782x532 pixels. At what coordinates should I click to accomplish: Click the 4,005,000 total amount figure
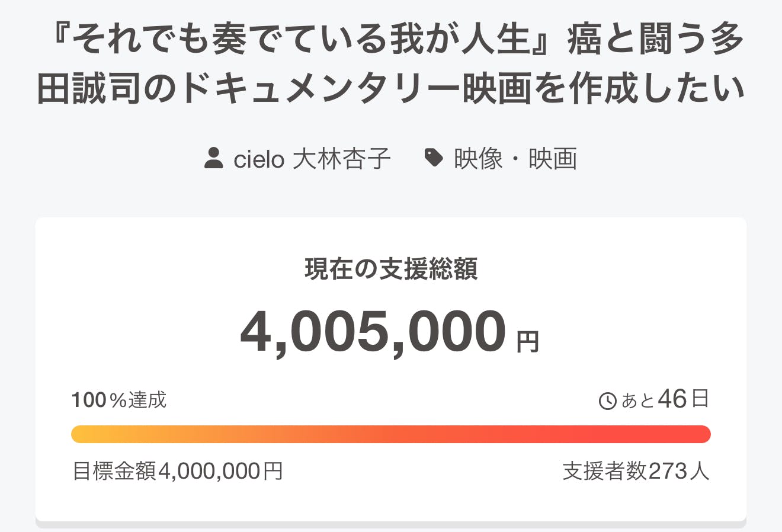tap(373, 332)
